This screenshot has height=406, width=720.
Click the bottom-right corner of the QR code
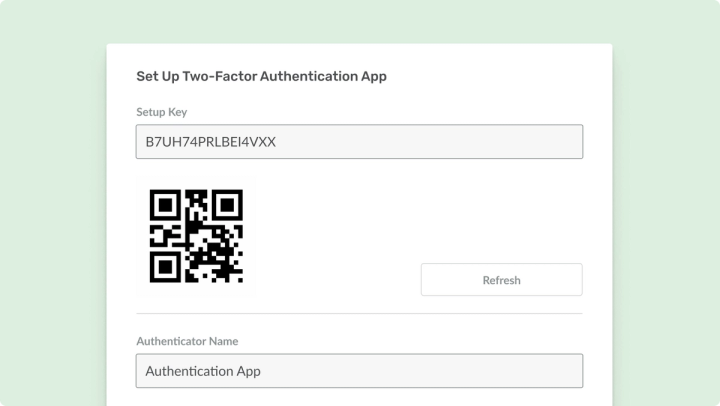[x=239, y=279]
